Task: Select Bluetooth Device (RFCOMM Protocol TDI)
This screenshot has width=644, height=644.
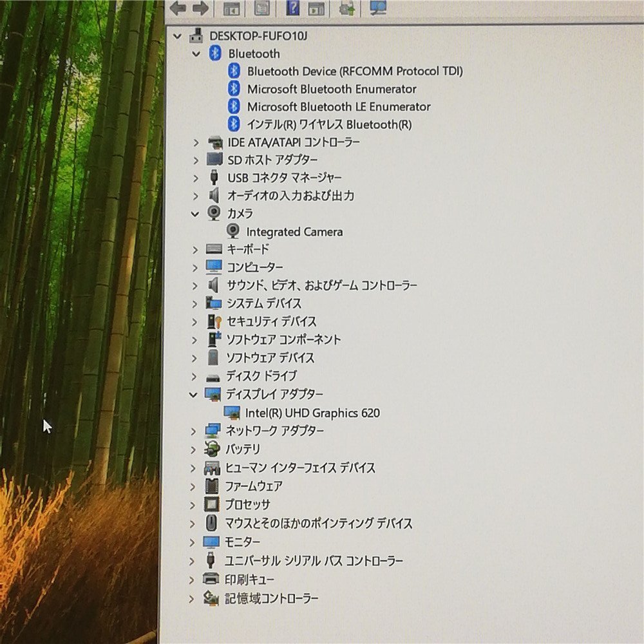Action: (x=355, y=71)
